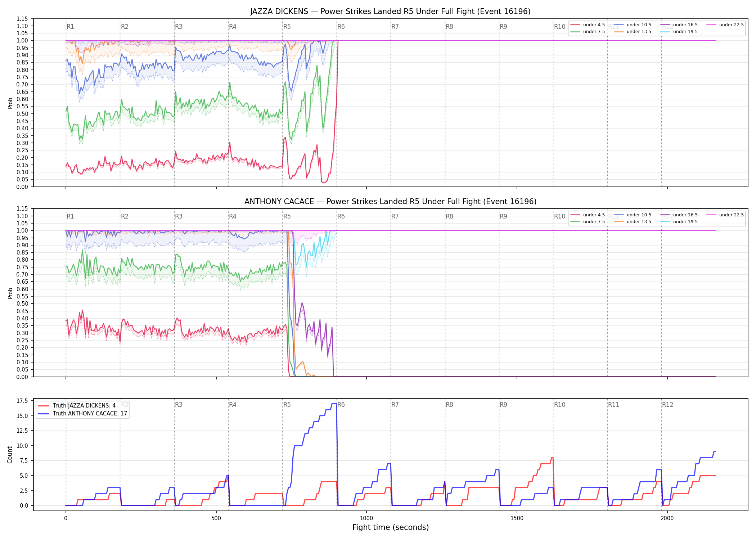The image size is (756, 540).
Task: Select 'under 7.5' legend entry in Jazza Dickens chart
Action: coord(588,32)
